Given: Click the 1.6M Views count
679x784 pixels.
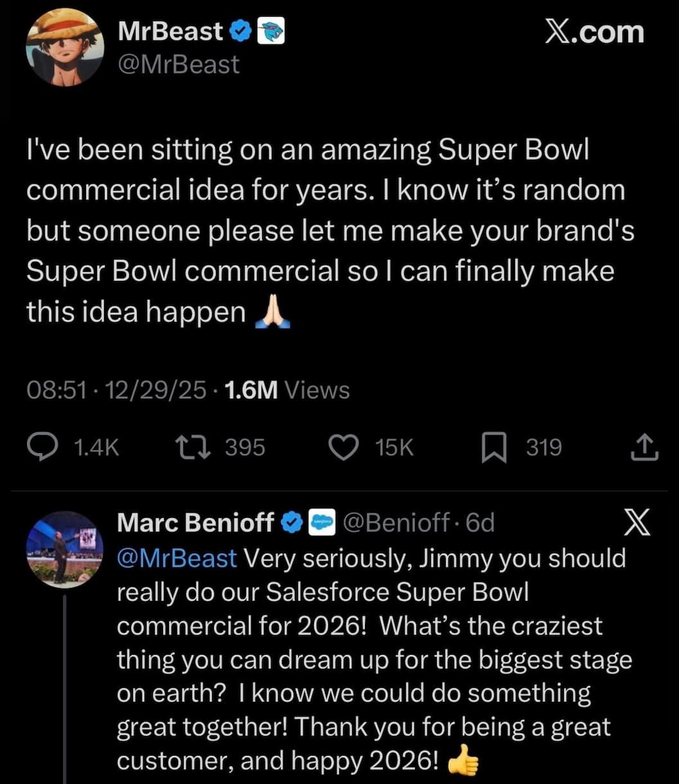Looking at the screenshot, I should pos(287,389).
